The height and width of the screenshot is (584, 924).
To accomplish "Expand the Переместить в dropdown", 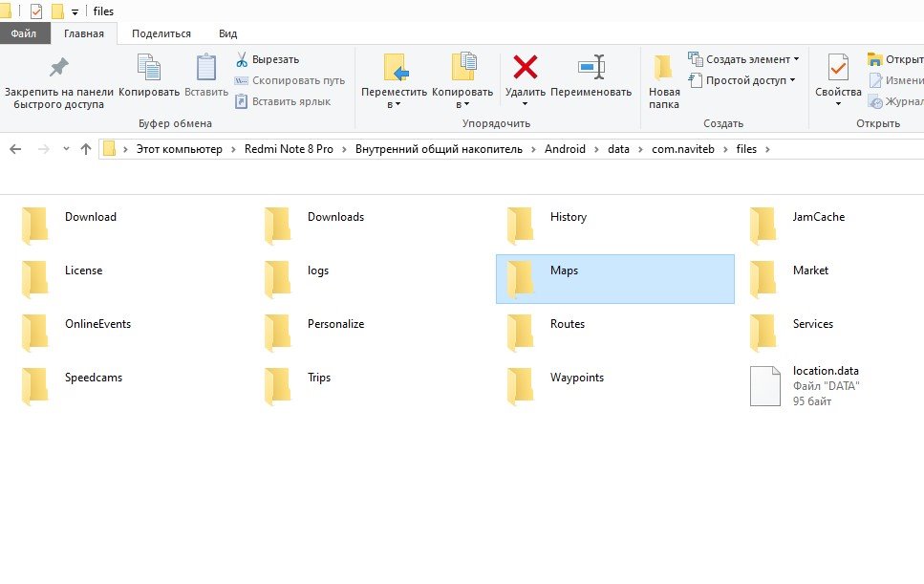I will 394,104.
